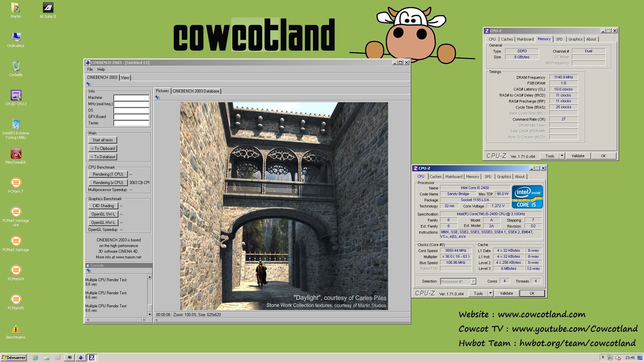Switch to the View tab in Cinebench

point(125,78)
